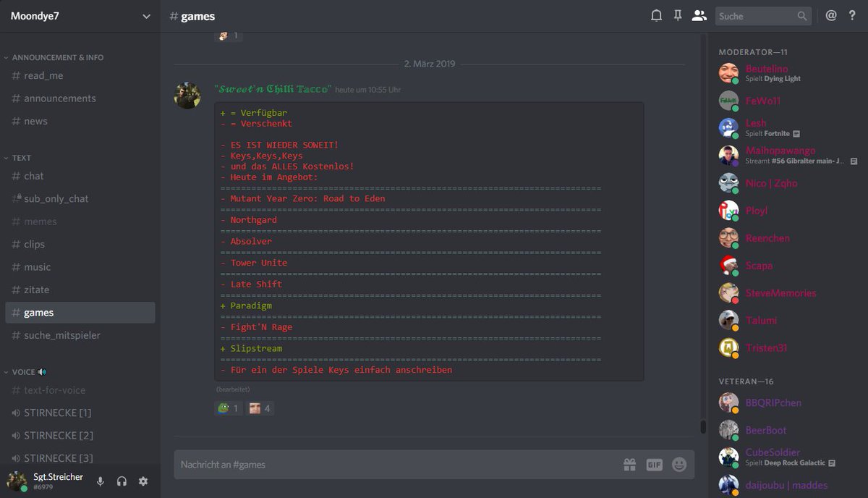Click the speaker icon beside VOICE
The height and width of the screenshot is (498, 868).
[x=42, y=372]
